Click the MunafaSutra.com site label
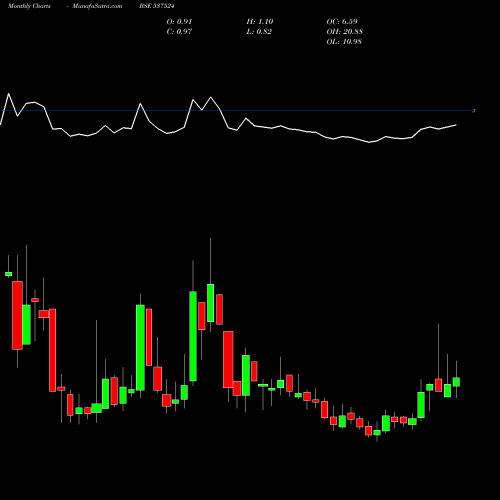The height and width of the screenshot is (500, 500). pyautogui.click(x=97, y=6)
